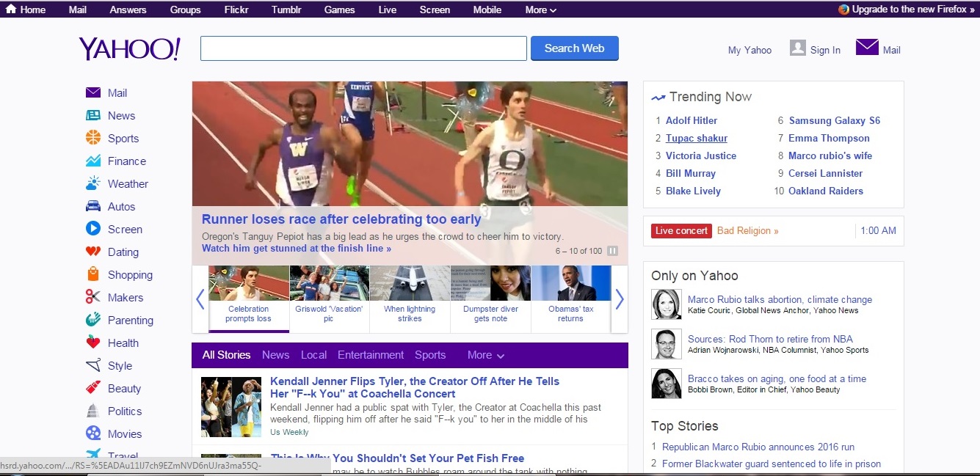Select the Dumpster diver gets note thumbnail

coord(490,299)
